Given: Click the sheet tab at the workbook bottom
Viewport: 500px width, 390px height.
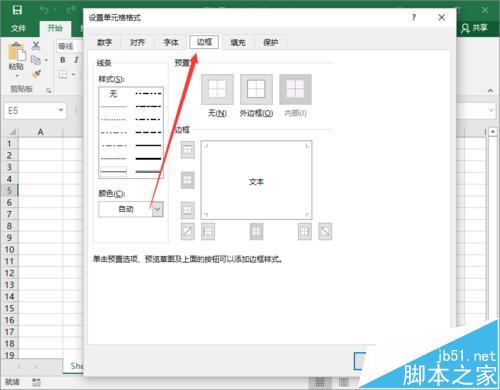Looking at the screenshot, I should [73, 366].
